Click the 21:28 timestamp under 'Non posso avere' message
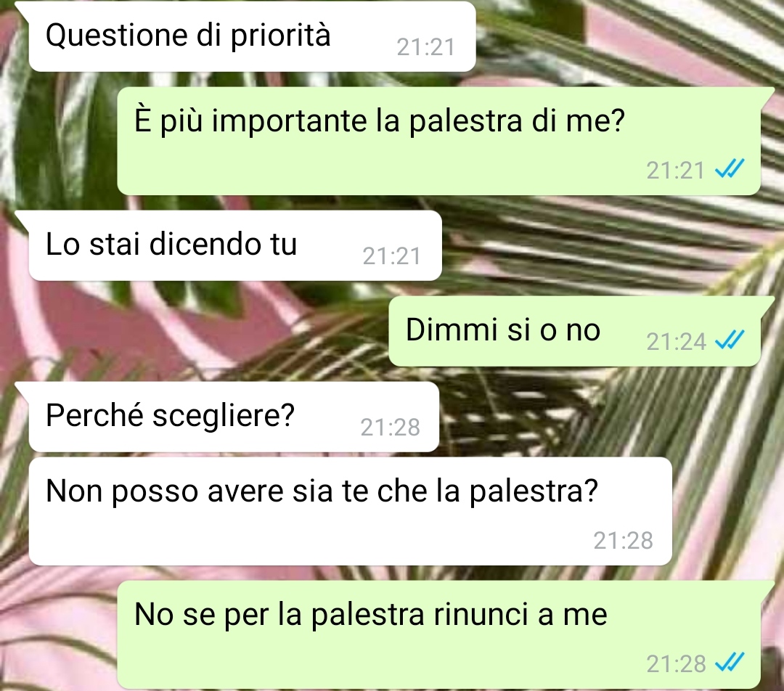Viewport: 784px width, 691px height. point(623,541)
